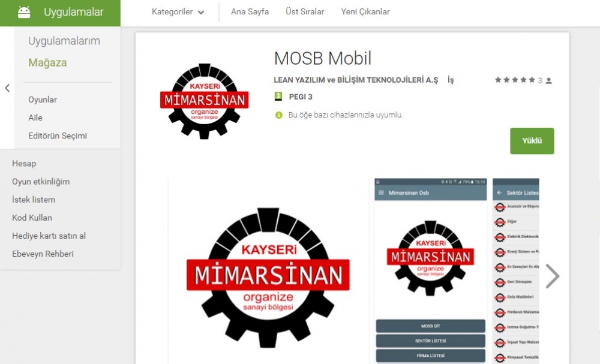
Task: Open Oyun etkinliğim link
Action: [x=41, y=182]
